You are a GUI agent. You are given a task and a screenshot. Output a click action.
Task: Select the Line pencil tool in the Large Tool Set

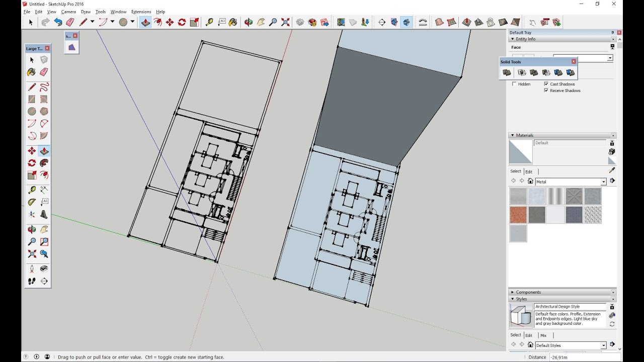pos(32,87)
